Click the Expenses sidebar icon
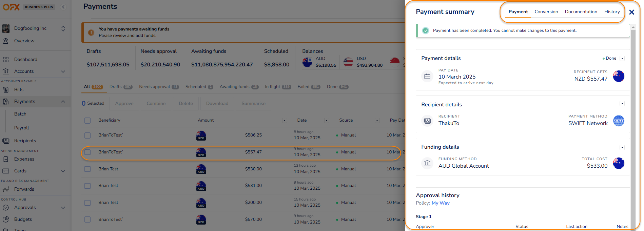Viewport: 644px width, 231px height. click(6, 159)
